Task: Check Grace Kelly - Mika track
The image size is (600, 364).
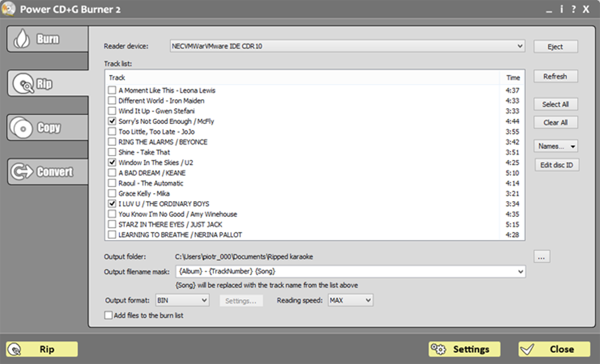Action: pos(112,193)
